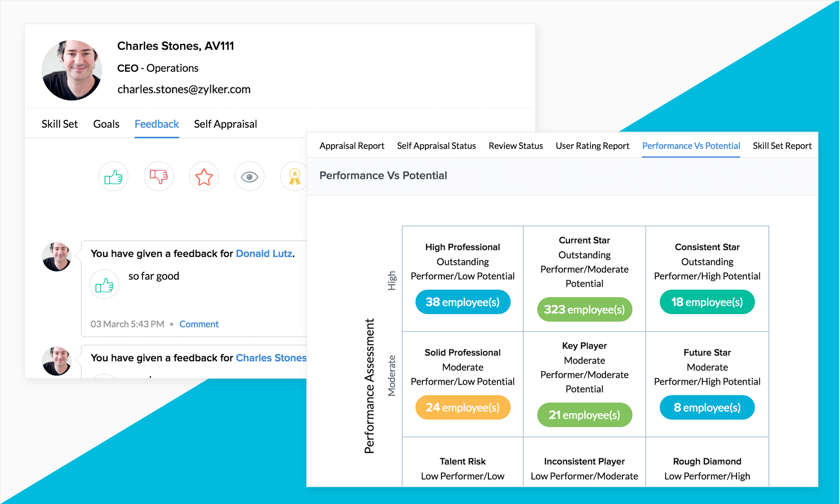Viewport: 840px width, 504px height.
Task: Click the 24 employees pill under Solid Professional
Action: coord(462,407)
